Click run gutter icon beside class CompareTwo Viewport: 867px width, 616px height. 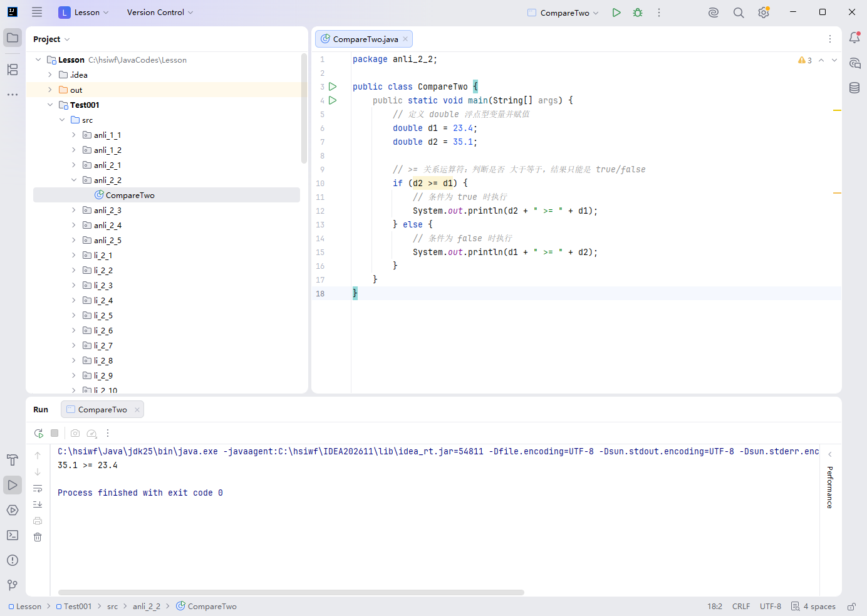[333, 86]
